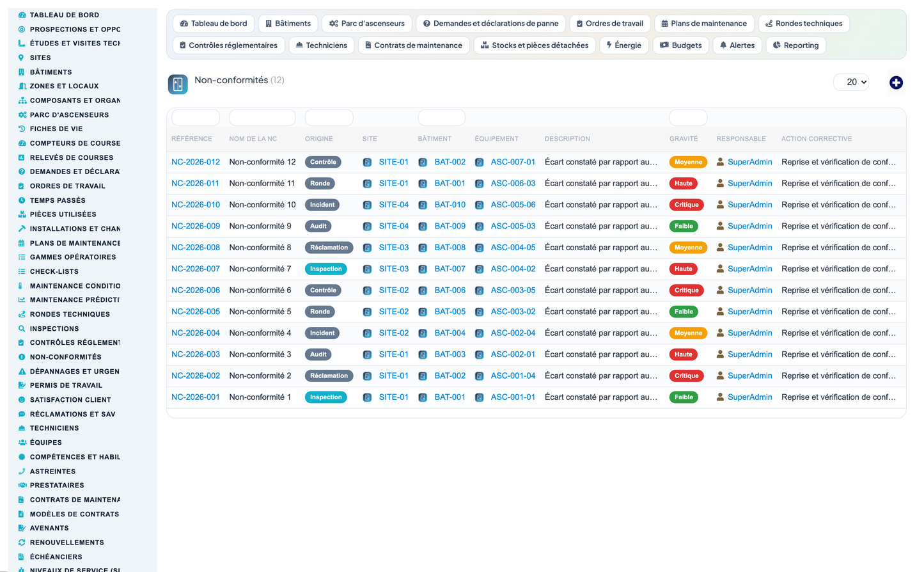Open reference link NC-2026-007
Screen dimensions: 924x572
[196, 269]
